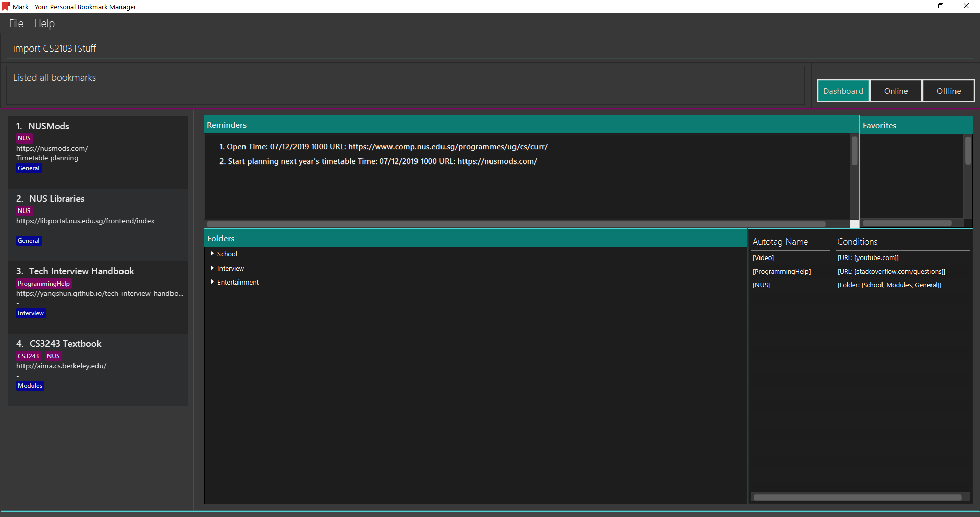Restore down the Mark window
Screen dimensions: 980x517
(941, 6)
